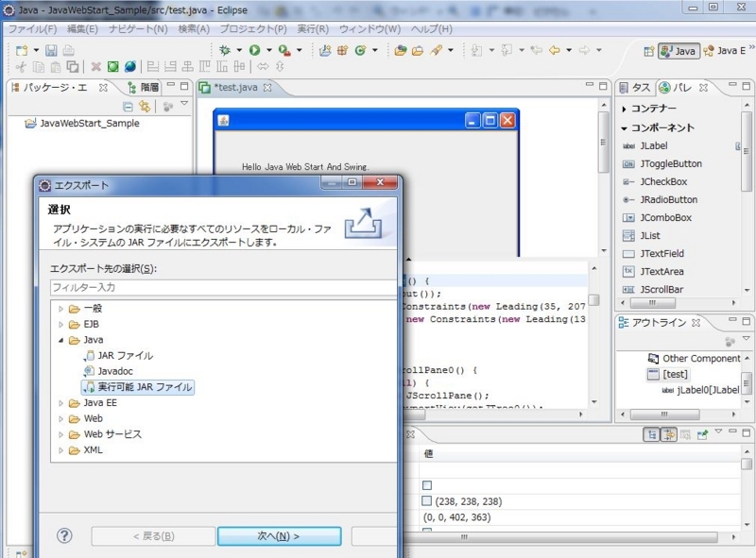756x558 pixels.
Task: Click the Copy toolbar icon
Action: [38, 66]
